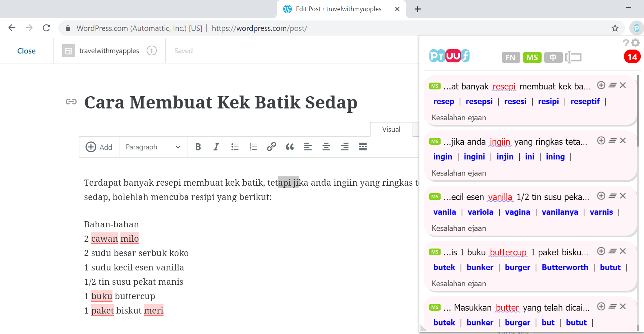This screenshot has width=644, height=334.
Task: Open the Paragraph style dropdown
Action: coord(153,147)
